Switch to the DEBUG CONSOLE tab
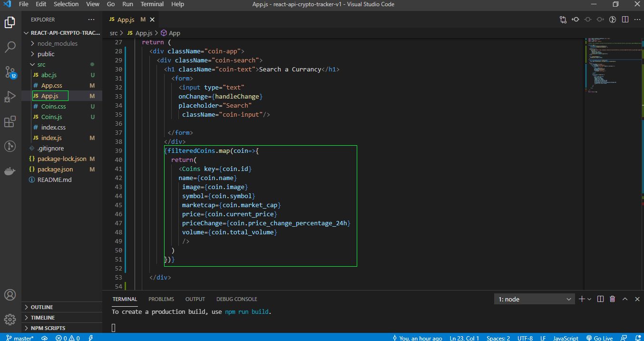 (237, 299)
